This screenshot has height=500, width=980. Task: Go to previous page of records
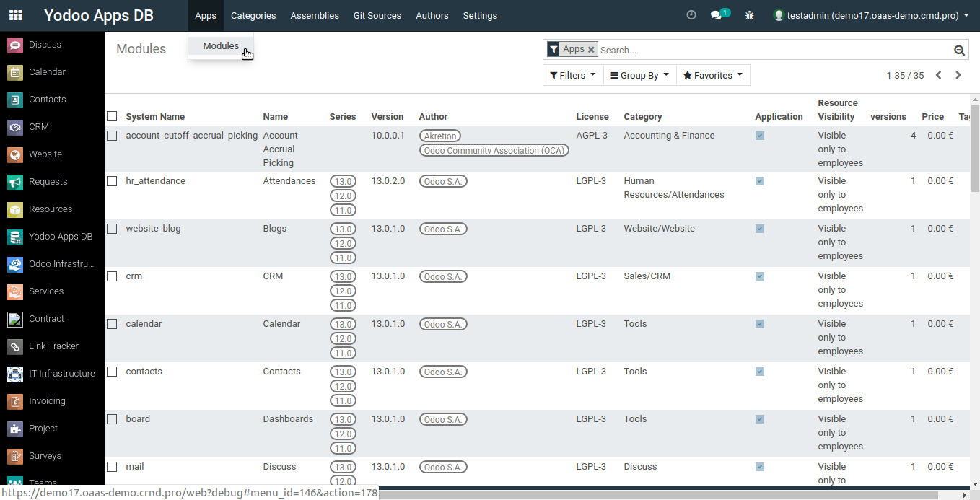(x=939, y=75)
